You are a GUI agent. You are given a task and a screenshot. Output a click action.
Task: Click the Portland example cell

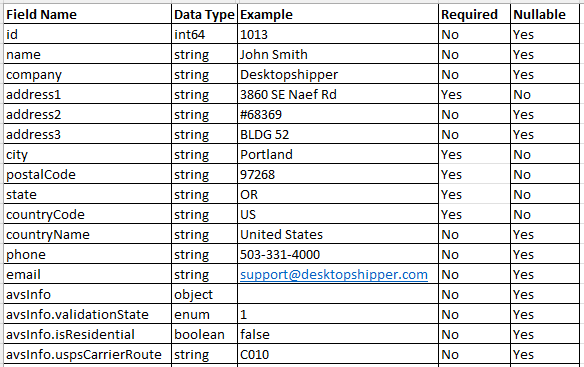tap(338, 154)
